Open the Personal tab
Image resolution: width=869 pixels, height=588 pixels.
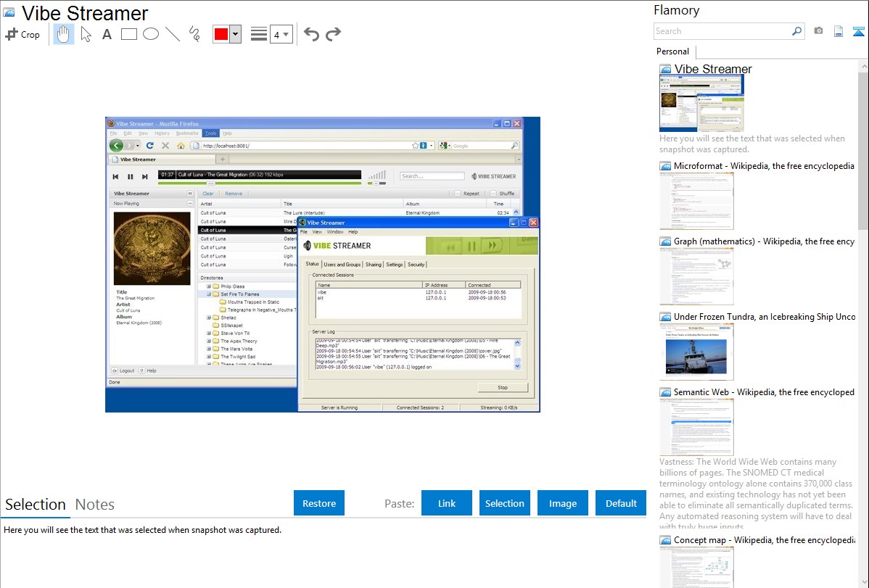(x=672, y=51)
